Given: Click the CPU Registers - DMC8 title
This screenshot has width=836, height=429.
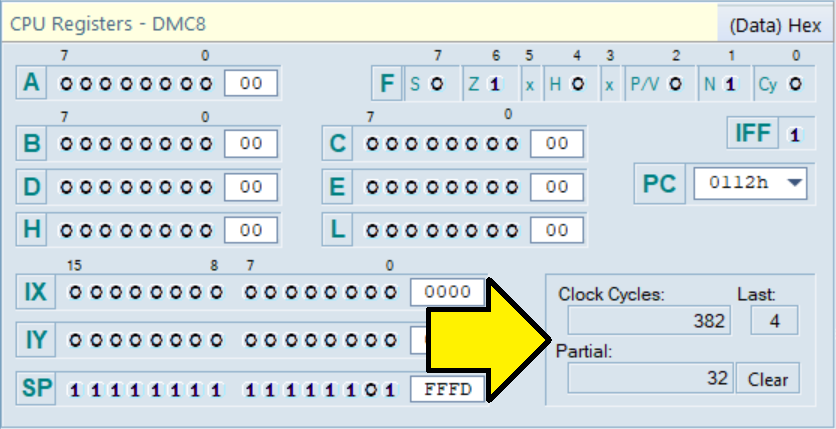Looking at the screenshot, I should (108, 24).
